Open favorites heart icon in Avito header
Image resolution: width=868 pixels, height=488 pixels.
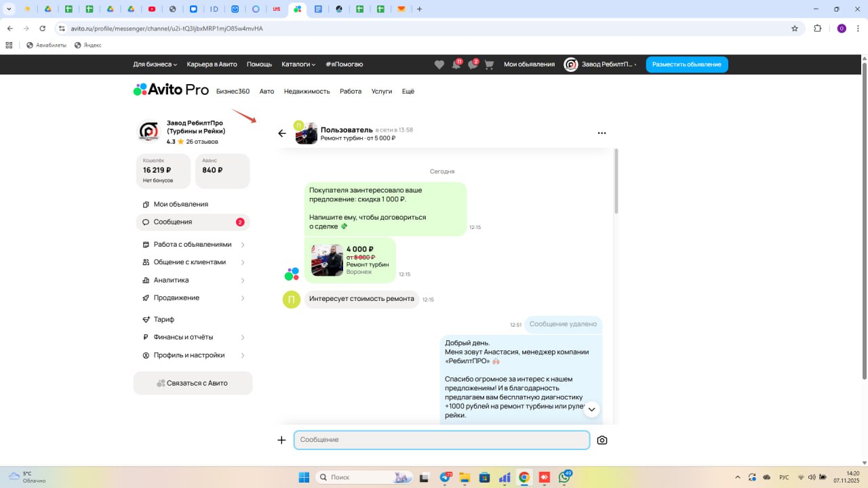[x=439, y=64]
